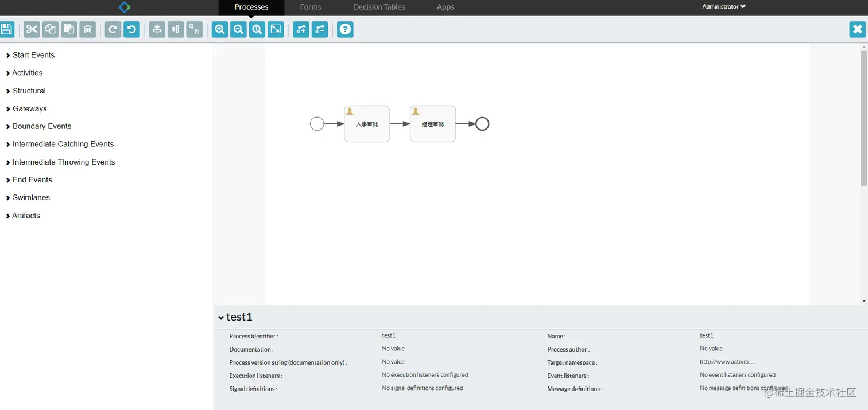Image resolution: width=868 pixels, height=410 pixels.
Task: Switch to the Forms tab
Action: click(x=311, y=7)
